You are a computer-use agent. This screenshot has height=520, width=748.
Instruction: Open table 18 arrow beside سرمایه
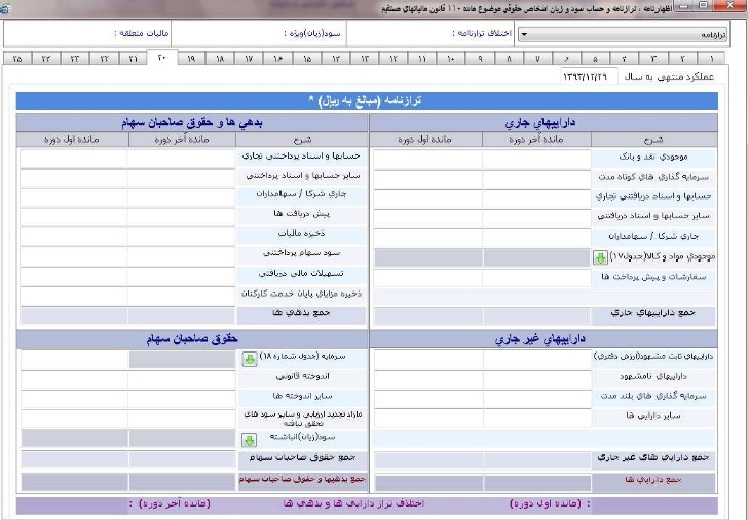pos(249,359)
